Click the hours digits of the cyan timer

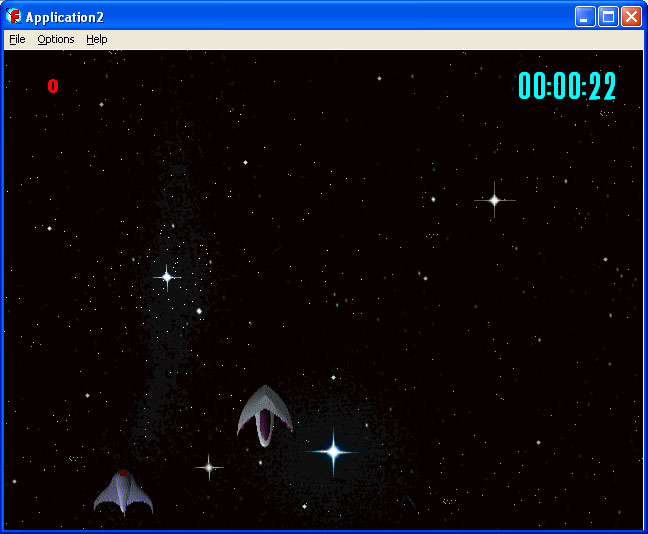(531, 87)
